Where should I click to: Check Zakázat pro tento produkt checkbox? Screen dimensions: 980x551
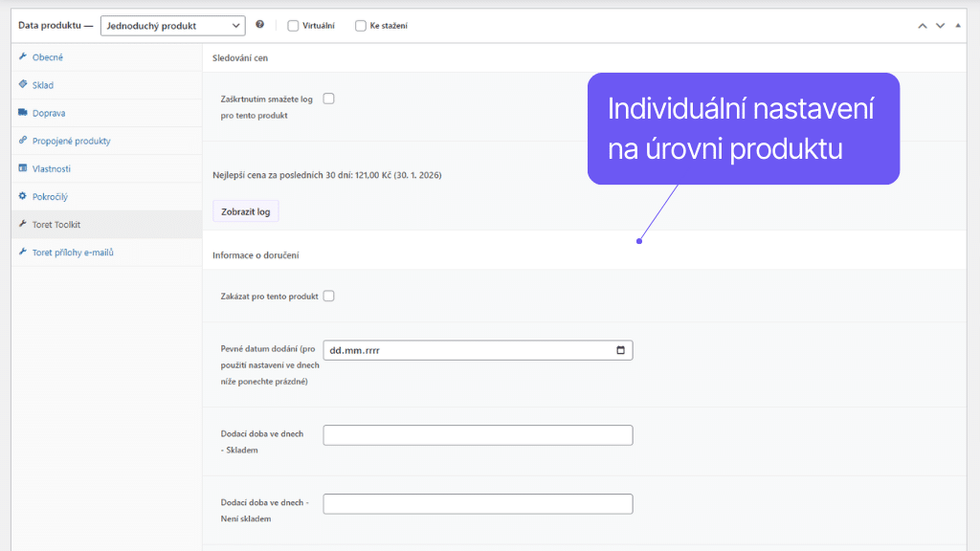(x=329, y=297)
